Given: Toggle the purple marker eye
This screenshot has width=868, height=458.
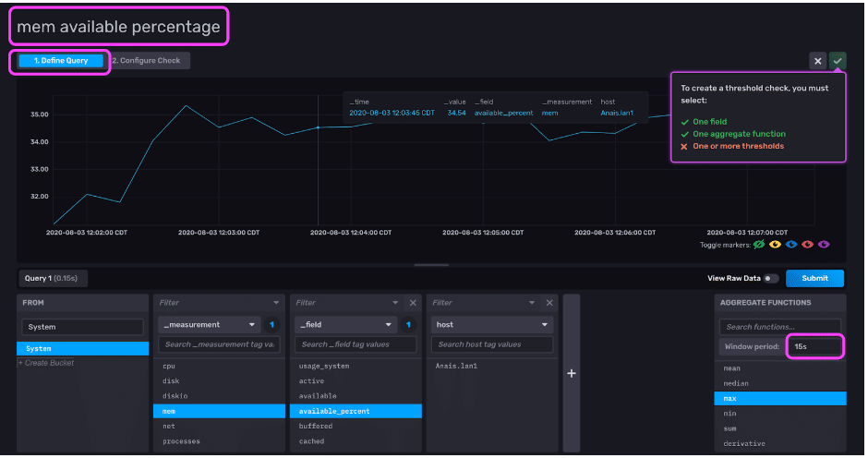Looking at the screenshot, I should [x=824, y=244].
